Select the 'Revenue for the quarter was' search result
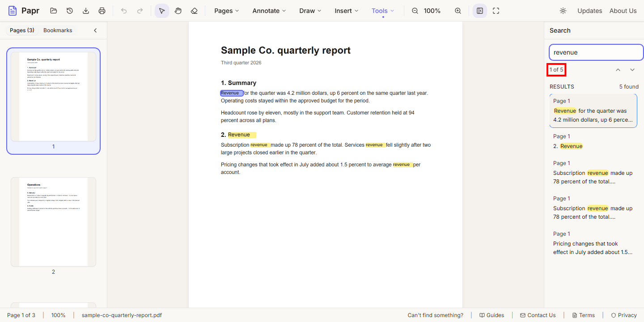 pyautogui.click(x=593, y=110)
